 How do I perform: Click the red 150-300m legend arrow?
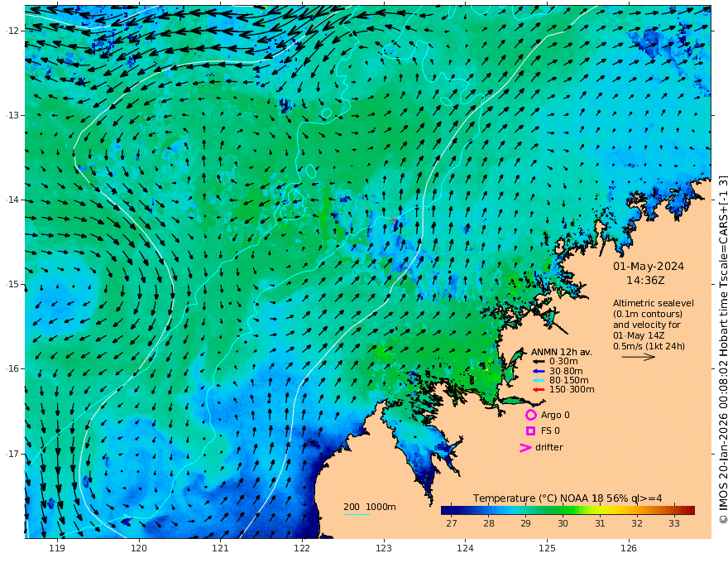tap(538, 389)
